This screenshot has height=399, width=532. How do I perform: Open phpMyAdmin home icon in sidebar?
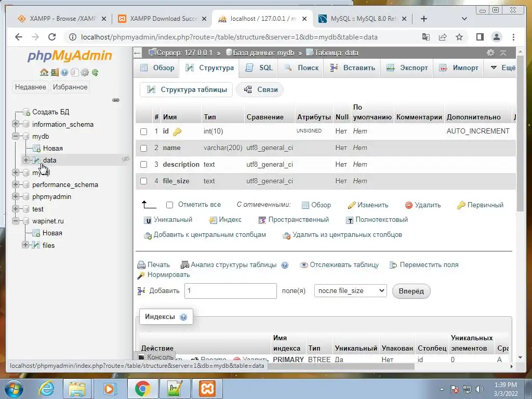[x=44, y=72]
